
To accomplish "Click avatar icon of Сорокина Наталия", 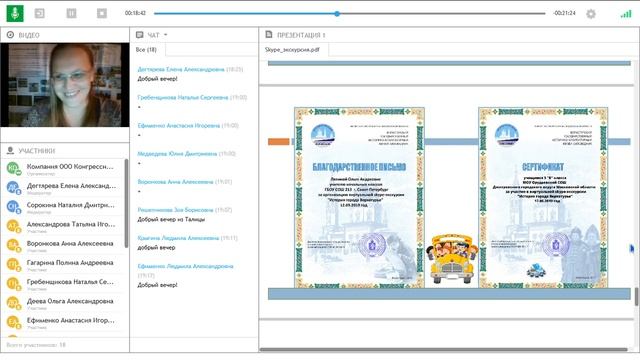I will [x=13, y=207].
